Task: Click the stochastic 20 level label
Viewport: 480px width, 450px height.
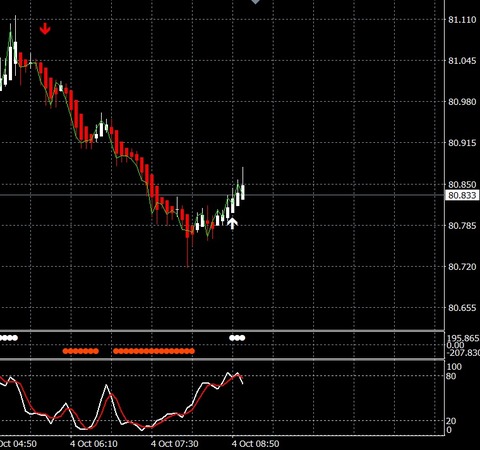Action: coord(451,421)
